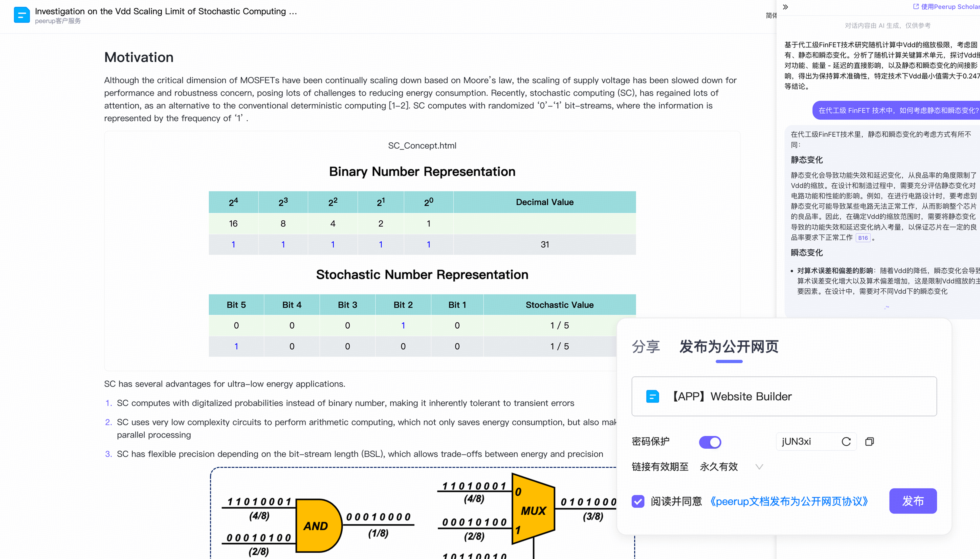The width and height of the screenshot is (980, 559).
Task: Expand the 永久有效 duration selector
Action: 759,467
